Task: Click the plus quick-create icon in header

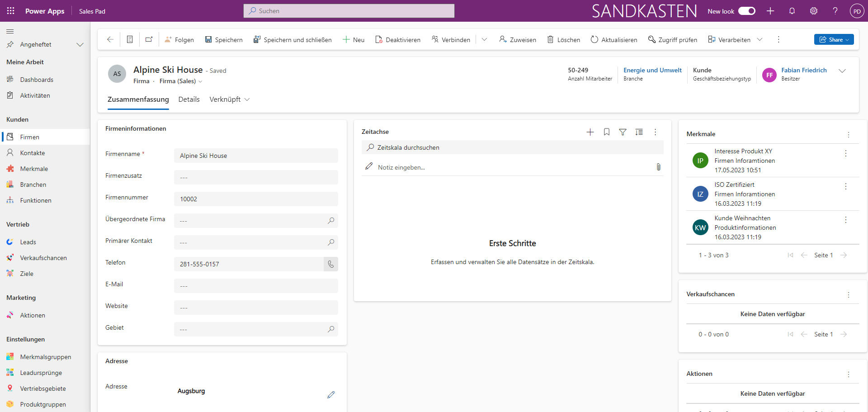Action: [x=770, y=11]
